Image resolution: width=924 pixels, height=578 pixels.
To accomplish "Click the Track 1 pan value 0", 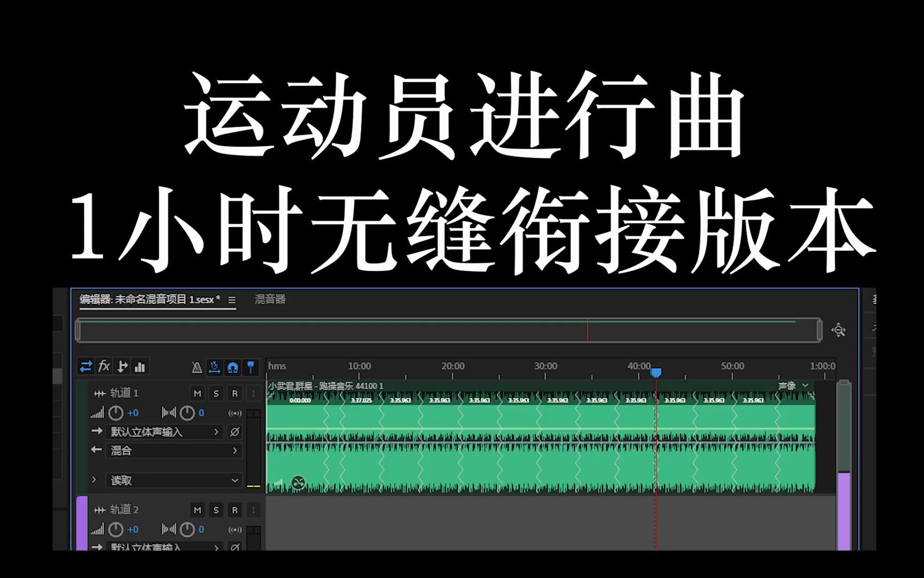I will click(202, 413).
